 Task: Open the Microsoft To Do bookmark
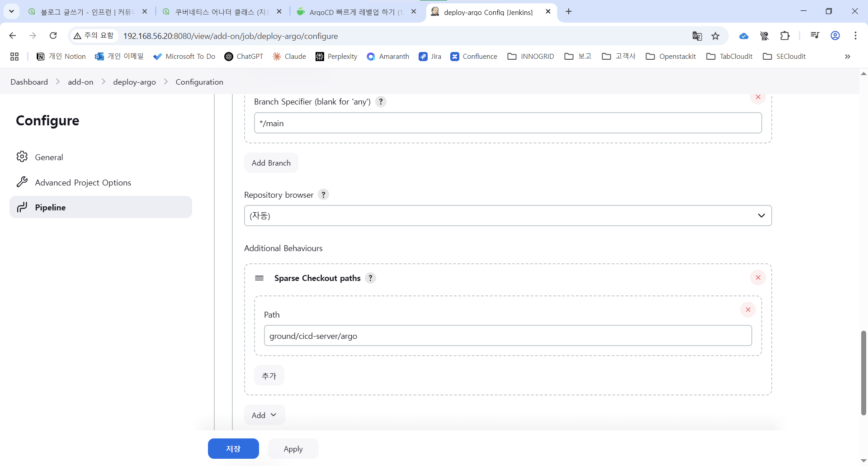click(x=184, y=57)
